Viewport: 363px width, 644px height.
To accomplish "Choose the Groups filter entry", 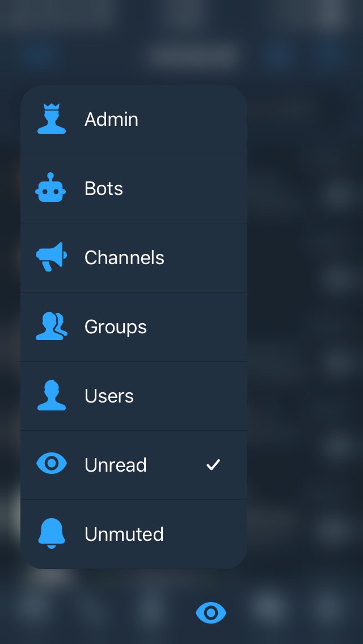I will pyautogui.click(x=134, y=327).
